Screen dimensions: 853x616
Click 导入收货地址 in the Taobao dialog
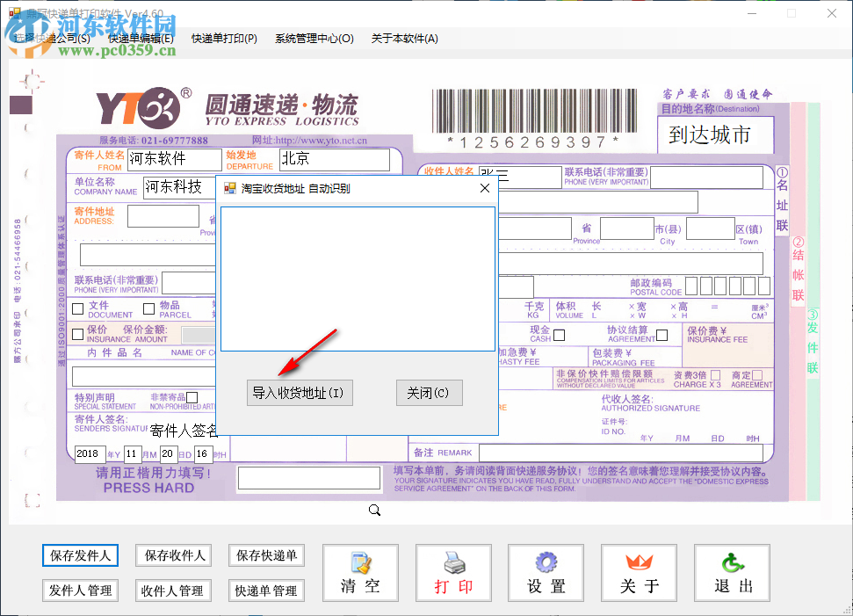[x=299, y=392]
